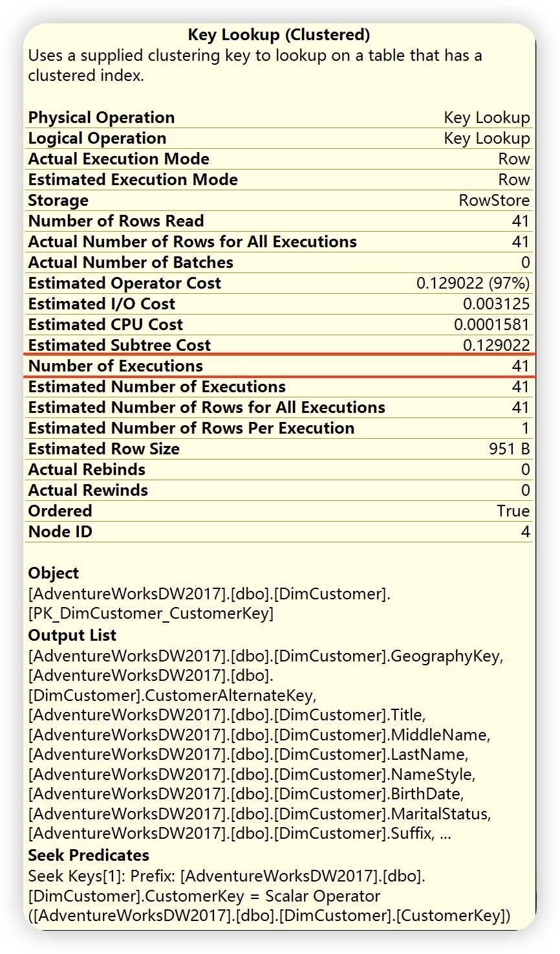Select 'Estimated Number of Rows Per Execution' label
Screen dimensions: 560x954
pos(191,428)
